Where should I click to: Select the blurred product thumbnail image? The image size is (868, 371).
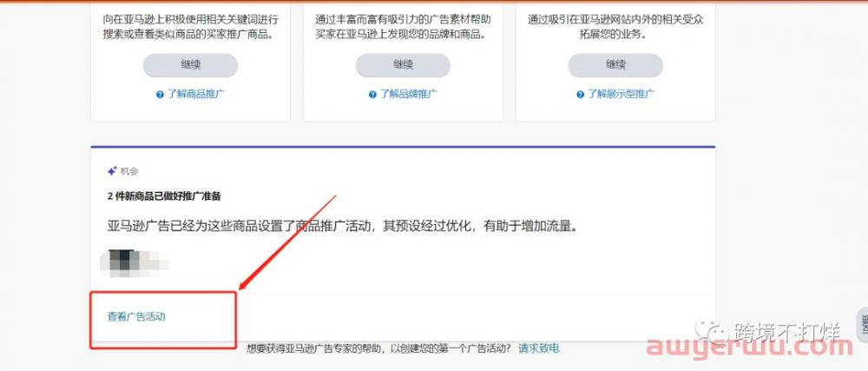pos(135,263)
